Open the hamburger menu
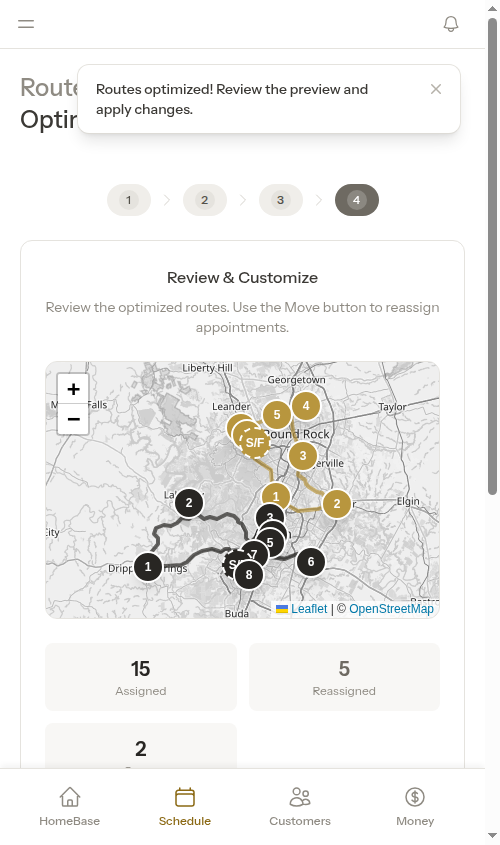 pyautogui.click(x=26, y=24)
